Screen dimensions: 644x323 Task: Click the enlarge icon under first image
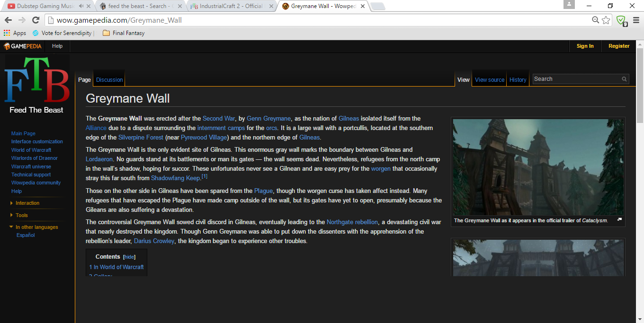click(x=619, y=219)
